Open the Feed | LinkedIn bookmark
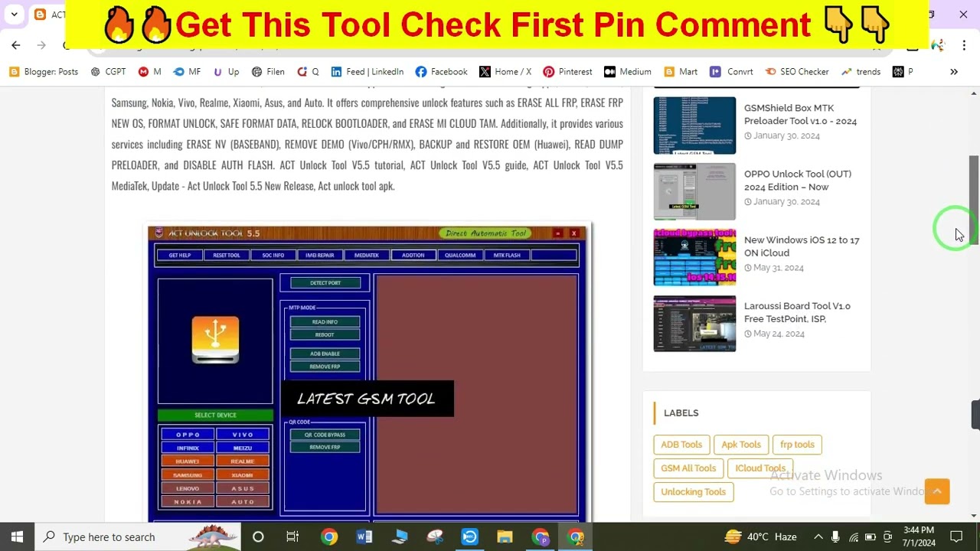 click(367, 72)
